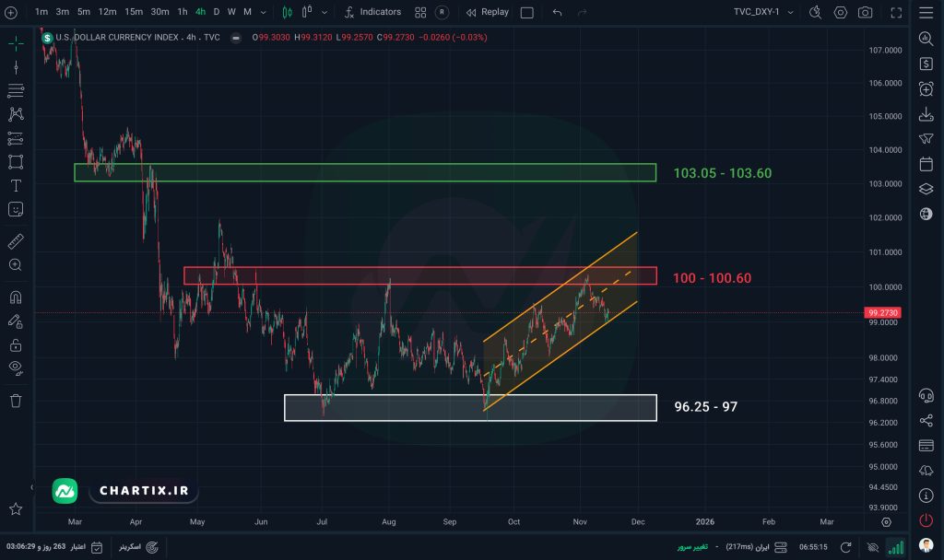Select the crosshair cursor tool
The height and width of the screenshot is (560, 944).
pos(16,43)
